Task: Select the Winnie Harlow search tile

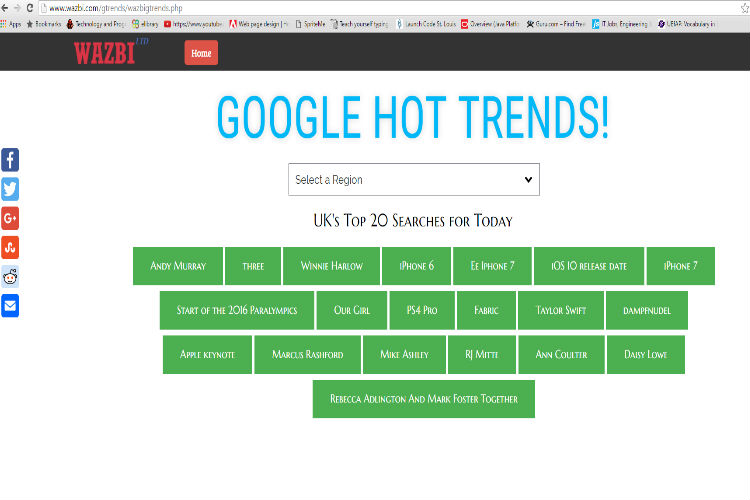Action: coord(332,266)
